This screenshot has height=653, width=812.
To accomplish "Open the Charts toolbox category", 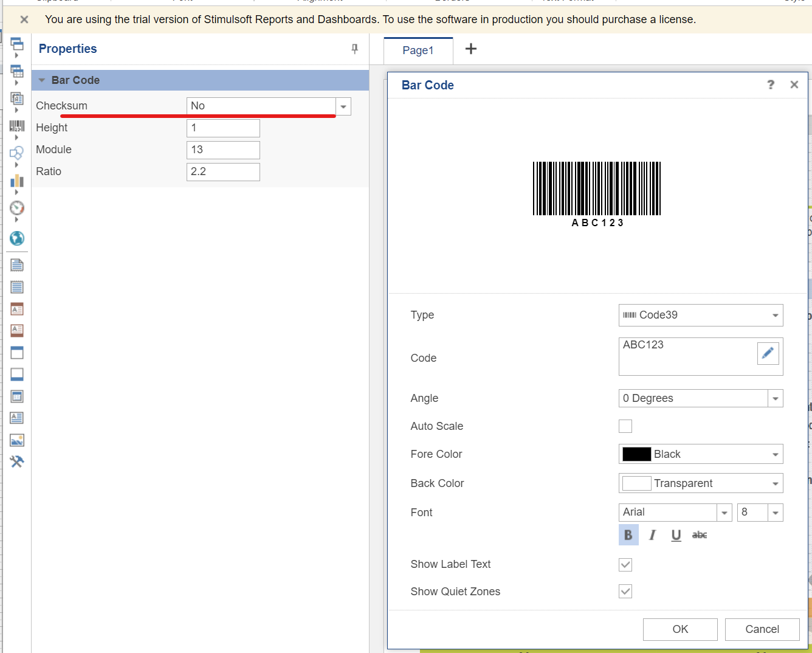I will pos(17,181).
